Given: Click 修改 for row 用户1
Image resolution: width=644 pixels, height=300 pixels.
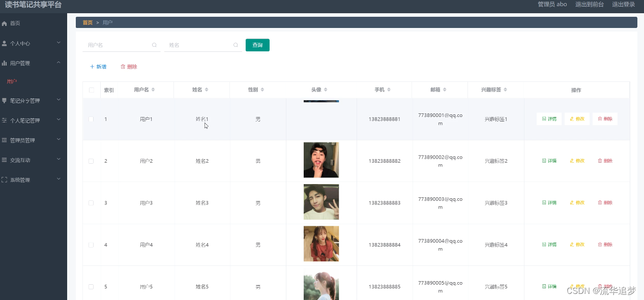Looking at the screenshot, I should click(577, 119).
